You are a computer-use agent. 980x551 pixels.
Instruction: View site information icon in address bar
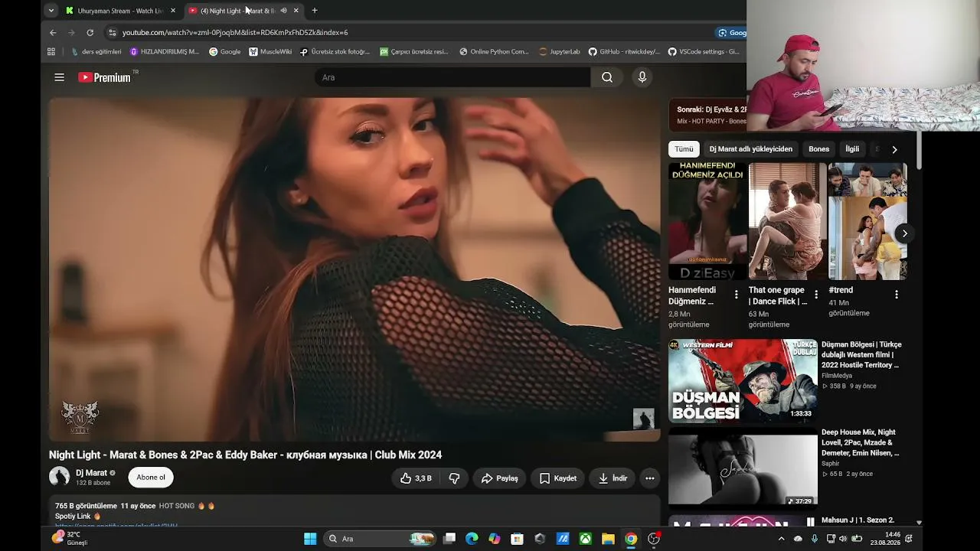tap(113, 33)
